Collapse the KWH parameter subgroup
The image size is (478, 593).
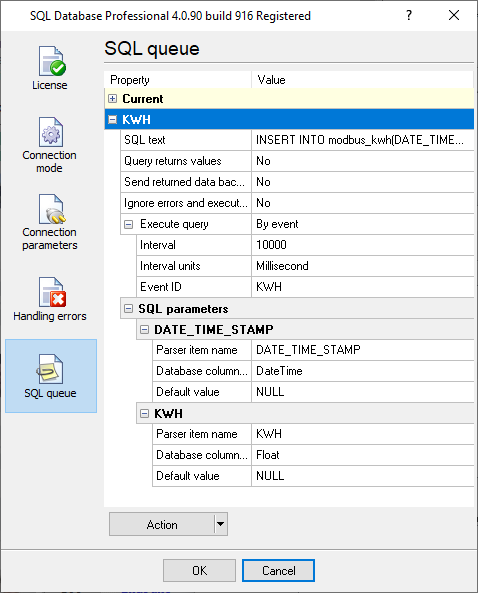(x=144, y=413)
